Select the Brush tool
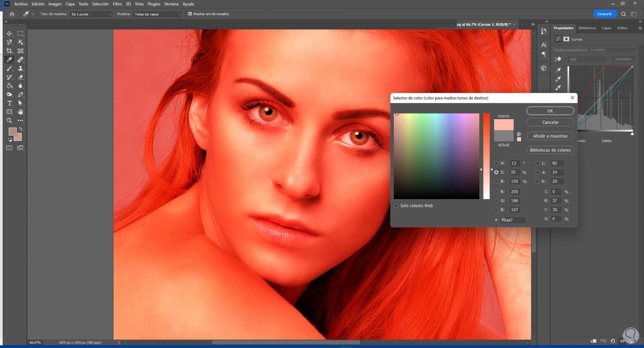This screenshot has width=644, height=348. (9, 68)
